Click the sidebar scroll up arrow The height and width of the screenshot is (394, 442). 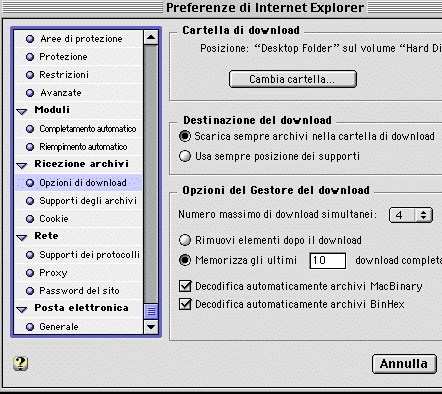click(x=151, y=37)
